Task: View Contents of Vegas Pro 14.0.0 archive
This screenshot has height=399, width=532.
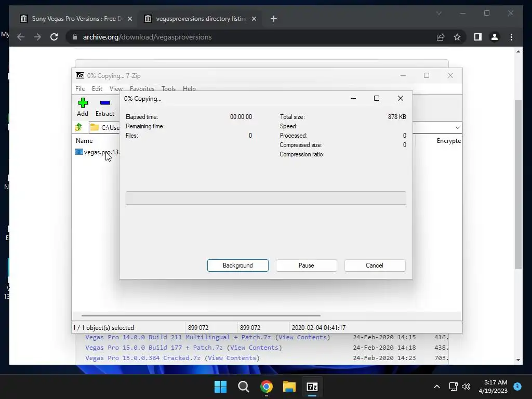Action: [x=303, y=337]
